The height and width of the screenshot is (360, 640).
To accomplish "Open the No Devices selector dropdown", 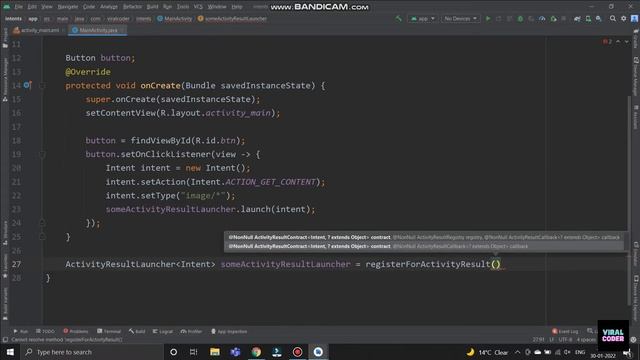I will (x=460, y=19).
